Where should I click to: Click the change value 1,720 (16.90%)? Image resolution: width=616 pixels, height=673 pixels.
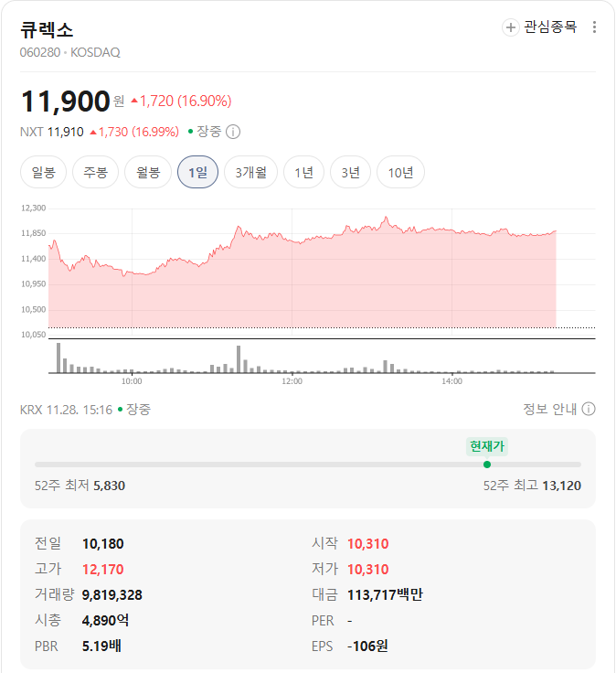[x=182, y=101]
